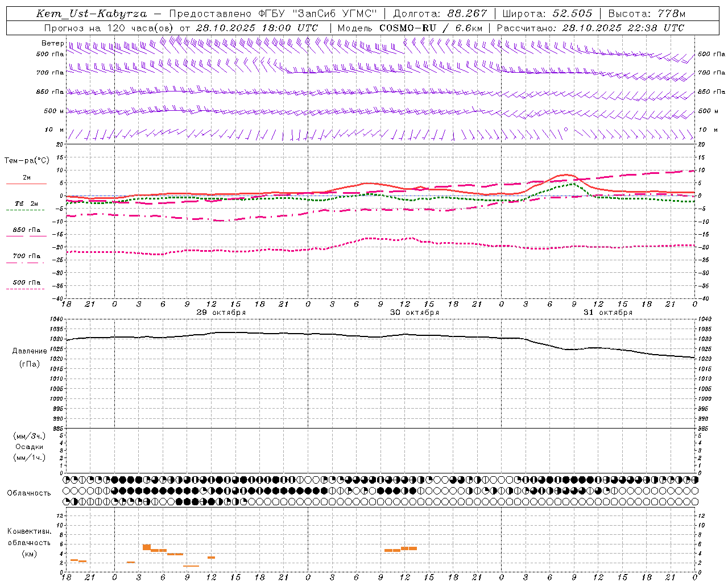Click the Долгота: 88.267 value
The image size is (728, 582).
coord(440,14)
